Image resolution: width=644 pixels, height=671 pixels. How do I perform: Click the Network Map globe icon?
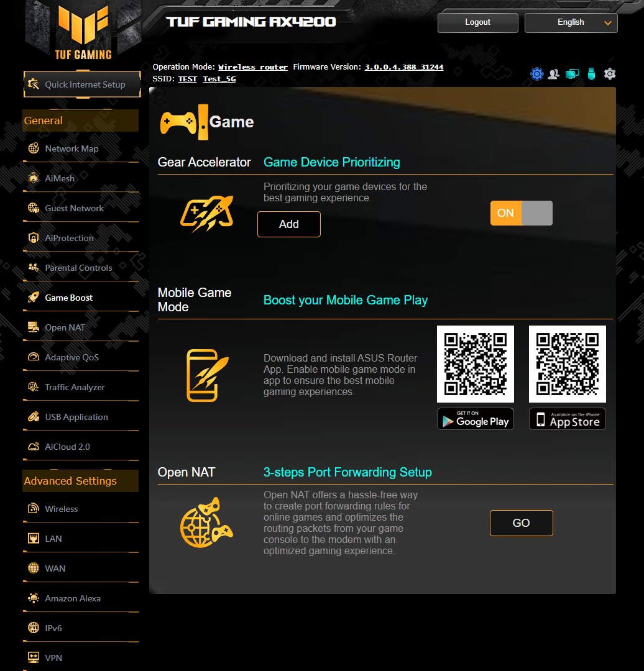34,148
